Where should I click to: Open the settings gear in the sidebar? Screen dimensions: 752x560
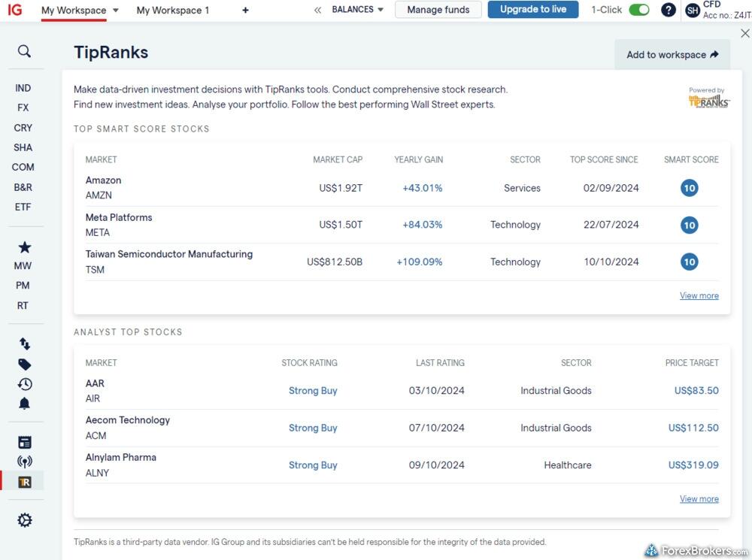pos(24,520)
